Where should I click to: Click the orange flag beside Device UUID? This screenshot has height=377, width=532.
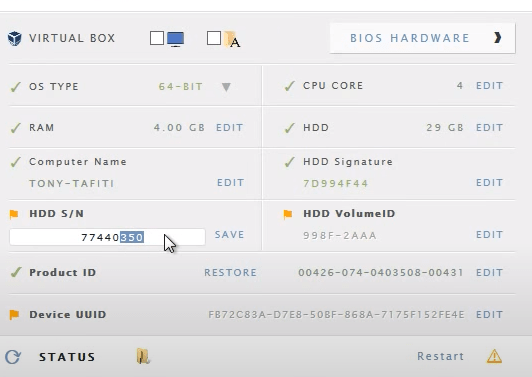click(x=14, y=315)
